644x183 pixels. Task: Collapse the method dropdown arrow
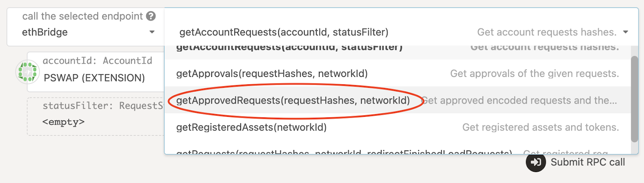coord(625,32)
